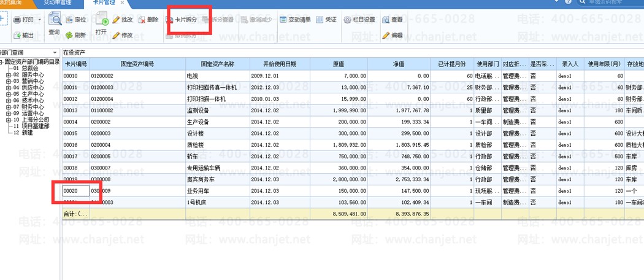Click the green 刷新 refresh icon

tap(69, 36)
